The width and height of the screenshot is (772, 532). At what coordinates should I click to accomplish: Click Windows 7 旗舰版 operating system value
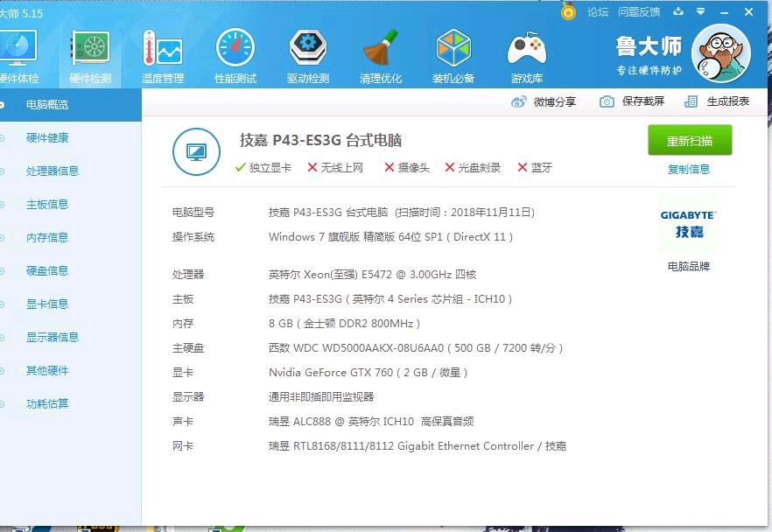pos(391,237)
